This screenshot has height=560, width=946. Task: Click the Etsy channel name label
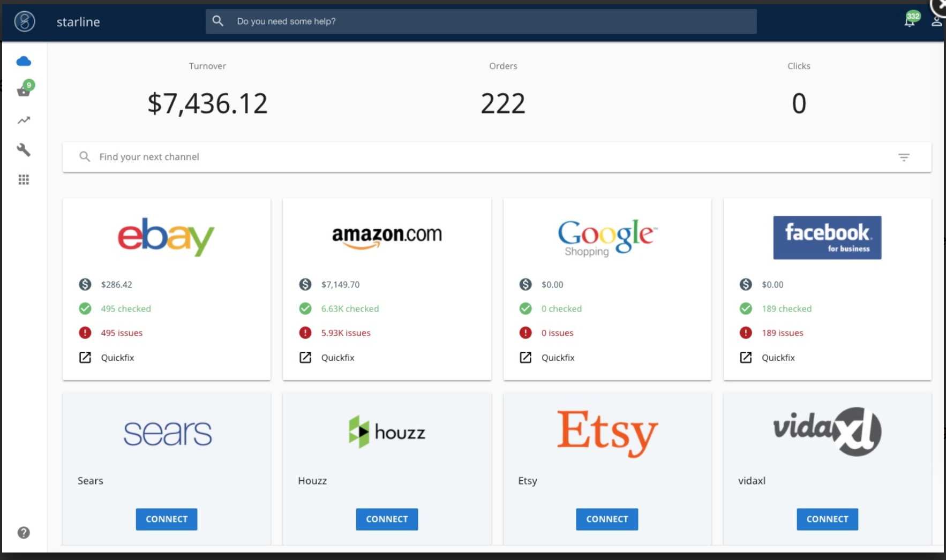pos(528,481)
